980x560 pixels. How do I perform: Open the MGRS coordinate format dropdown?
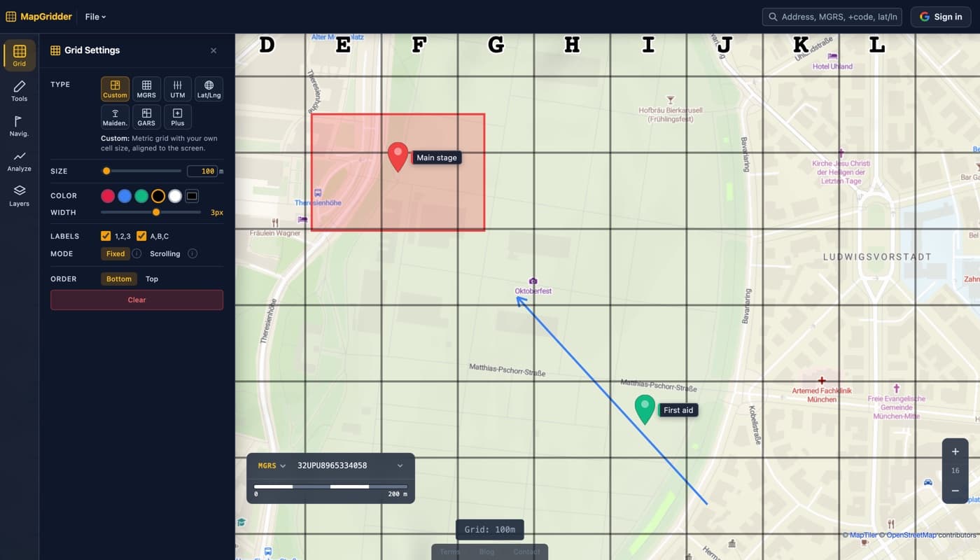click(x=272, y=465)
